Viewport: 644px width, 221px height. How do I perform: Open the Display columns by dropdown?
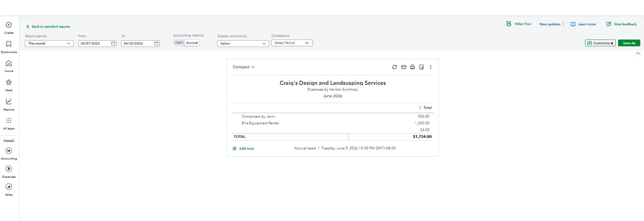pos(243,43)
